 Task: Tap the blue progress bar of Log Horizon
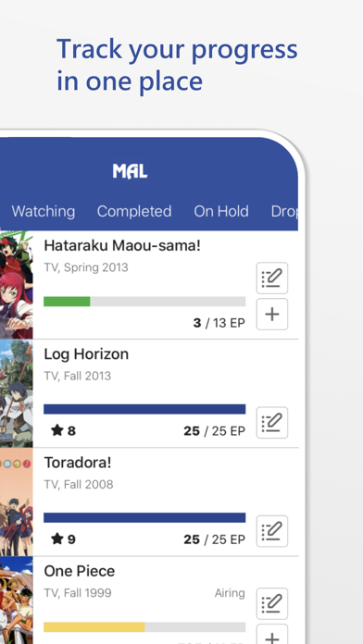point(144,409)
